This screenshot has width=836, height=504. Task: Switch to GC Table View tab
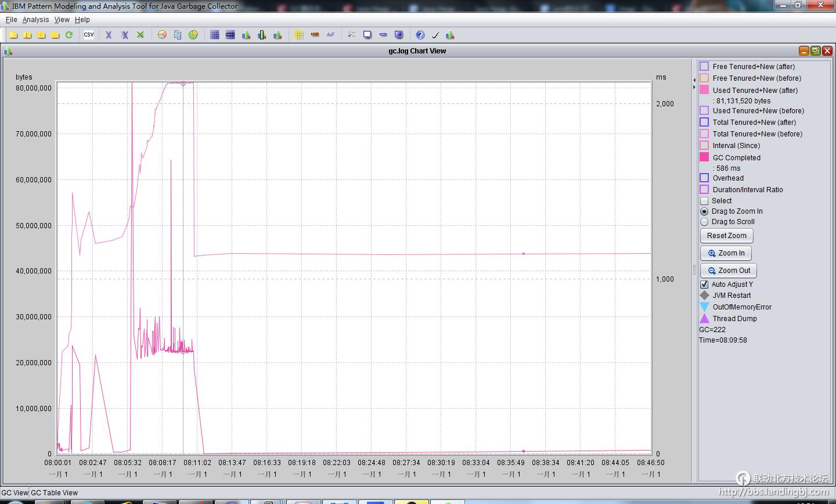point(54,493)
